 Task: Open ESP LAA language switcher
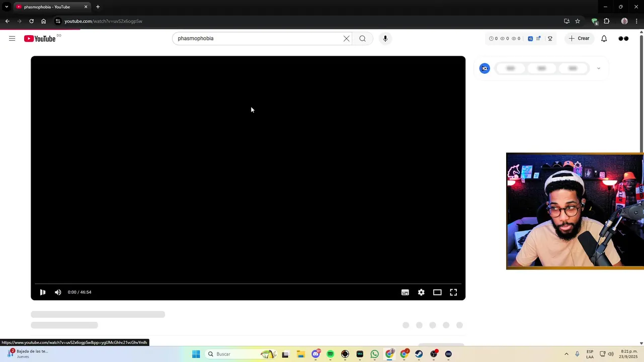click(x=590, y=354)
